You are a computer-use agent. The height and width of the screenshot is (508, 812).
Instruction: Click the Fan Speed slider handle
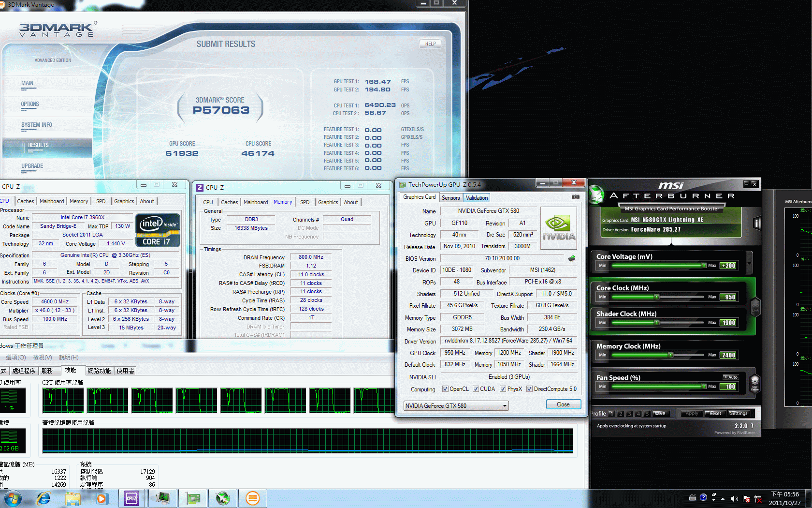coord(704,386)
